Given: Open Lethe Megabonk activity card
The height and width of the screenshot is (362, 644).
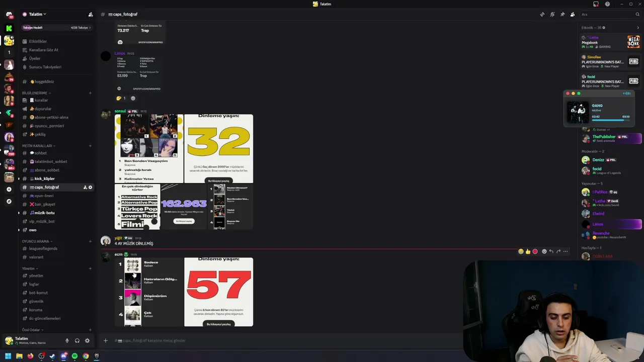Looking at the screenshot, I should pos(610,42).
